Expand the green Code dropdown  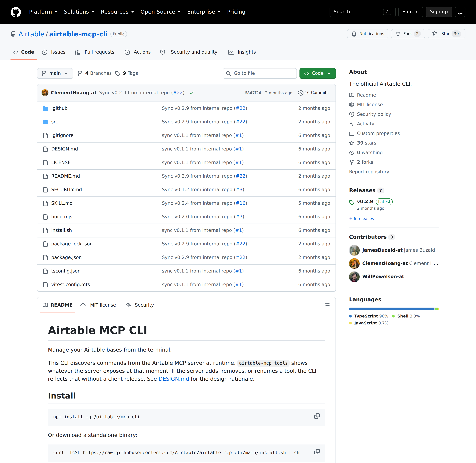click(x=317, y=73)
